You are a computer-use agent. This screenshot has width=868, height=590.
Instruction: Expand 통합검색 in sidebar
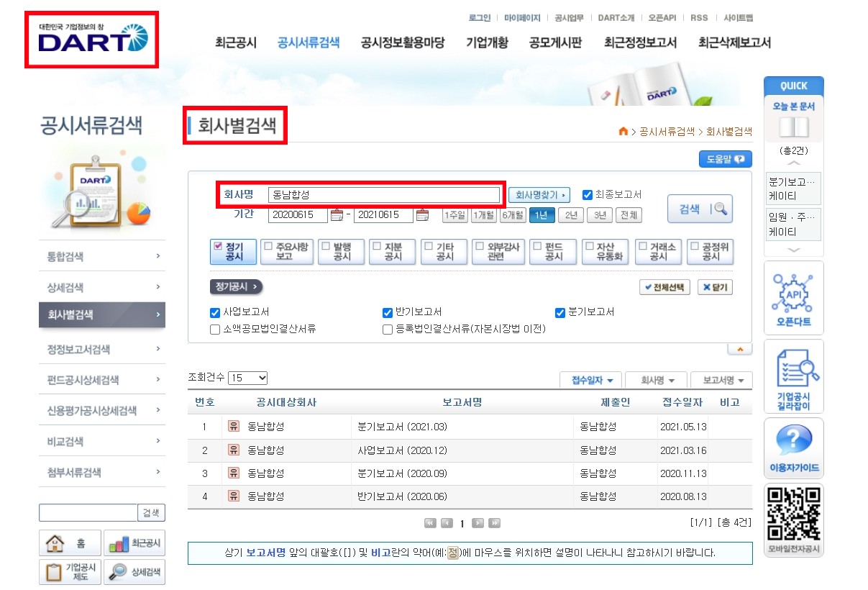point(102,256)
